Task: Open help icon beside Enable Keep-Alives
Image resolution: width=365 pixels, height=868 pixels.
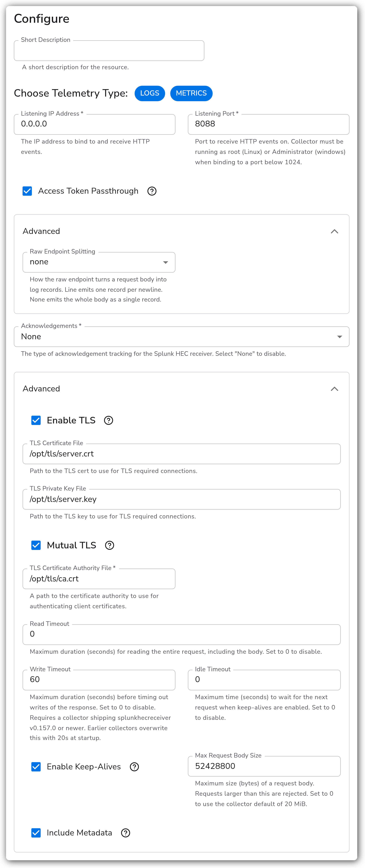Action: 134,767
